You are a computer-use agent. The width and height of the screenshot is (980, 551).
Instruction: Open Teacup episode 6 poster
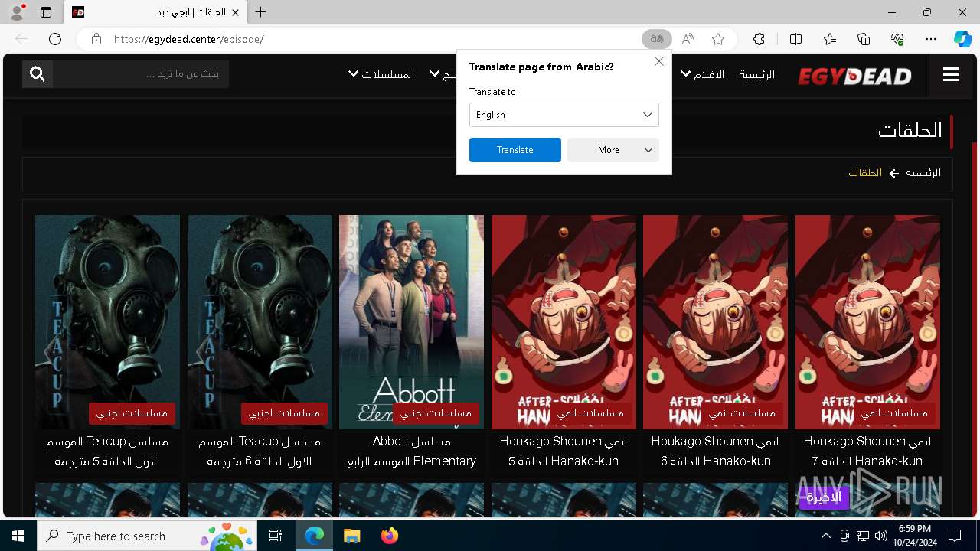tap(260, 321)
